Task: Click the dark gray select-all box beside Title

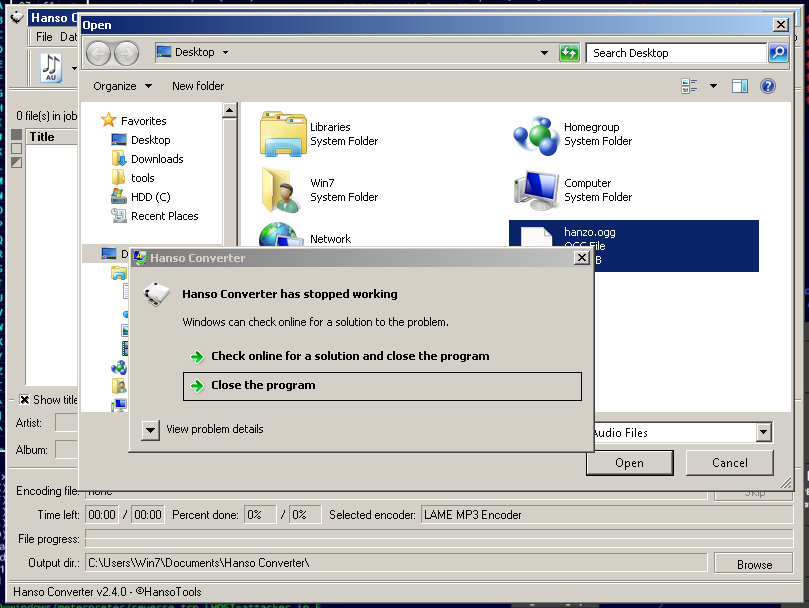Action: click(17, 135)
